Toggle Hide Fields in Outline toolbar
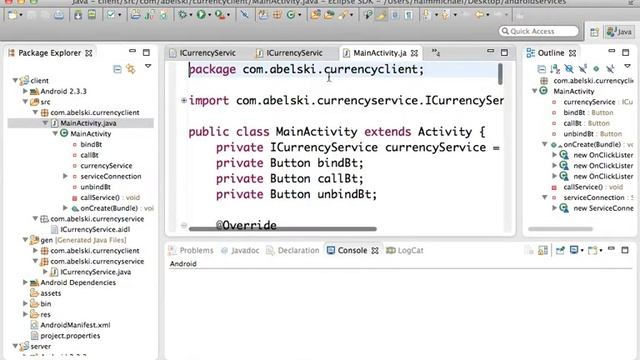This screenshot has height=360, width=640. [569, 69]
